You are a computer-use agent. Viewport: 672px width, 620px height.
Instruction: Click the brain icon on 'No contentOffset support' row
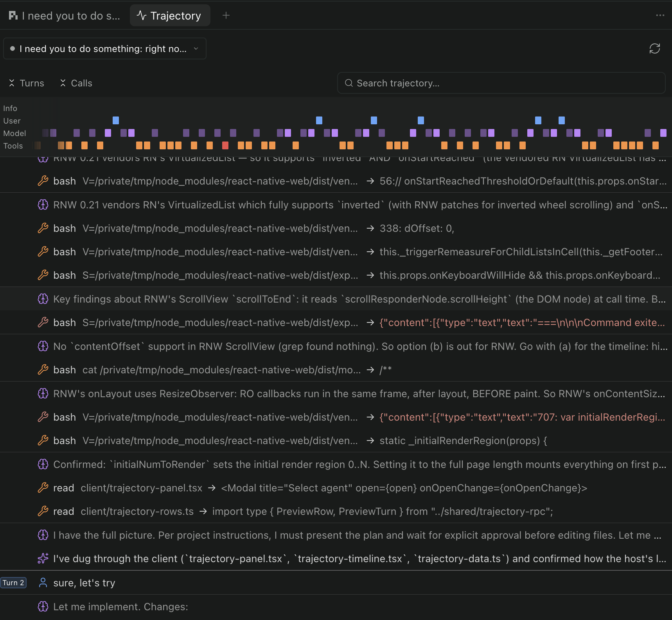coord(43,346)
